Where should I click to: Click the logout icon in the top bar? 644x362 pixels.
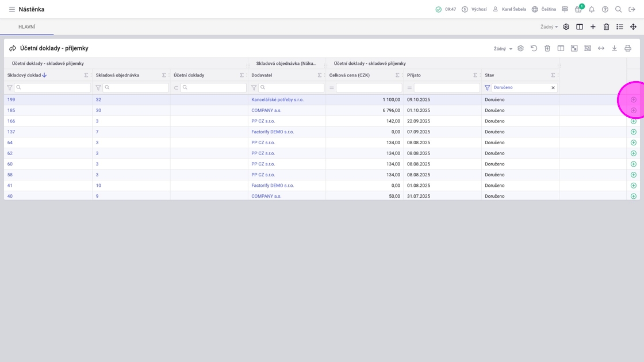(631, 9)
